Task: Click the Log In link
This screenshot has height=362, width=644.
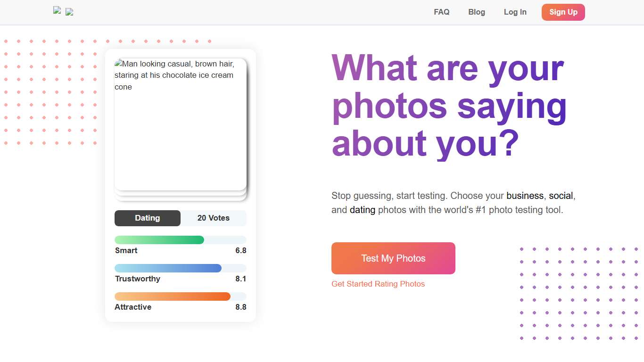Action: click(515, 12)
